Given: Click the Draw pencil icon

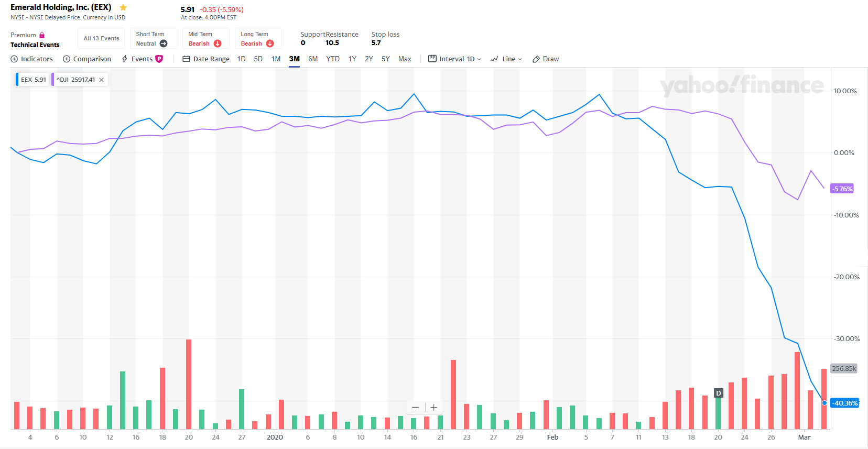Looking at the screenshot, I should point(536,59).
